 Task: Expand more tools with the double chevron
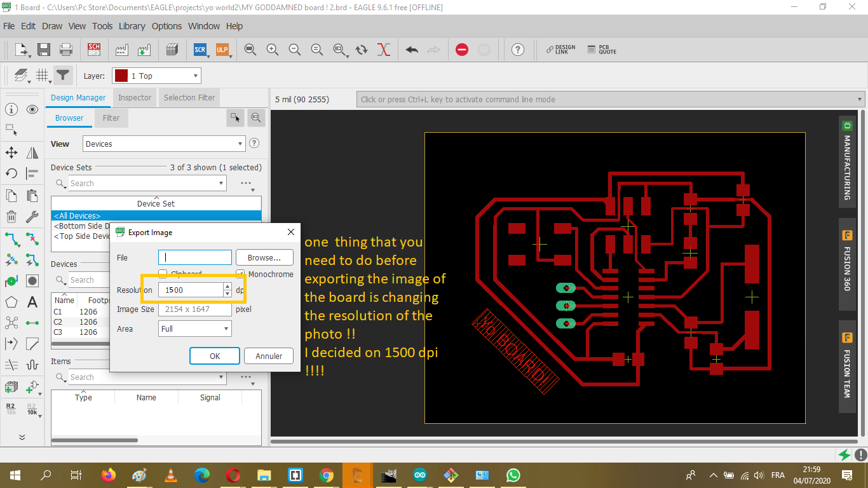coord(22,437)
